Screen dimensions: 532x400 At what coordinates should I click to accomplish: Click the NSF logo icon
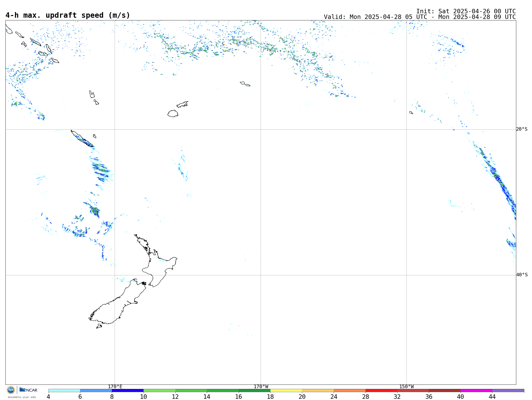(x=11, y=390)
